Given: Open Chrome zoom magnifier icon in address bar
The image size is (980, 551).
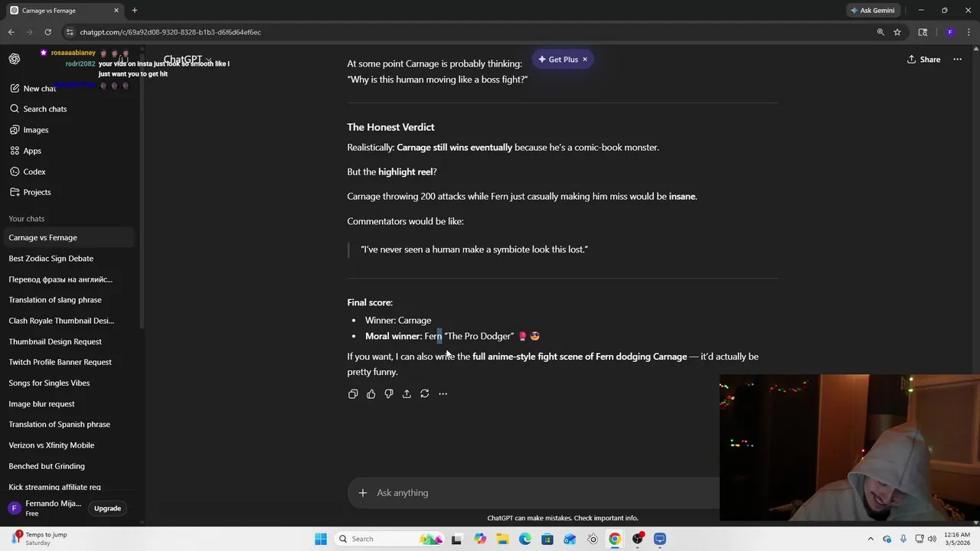Looking at the screenshot, I should pyautogui.click(x=880, y=32).
